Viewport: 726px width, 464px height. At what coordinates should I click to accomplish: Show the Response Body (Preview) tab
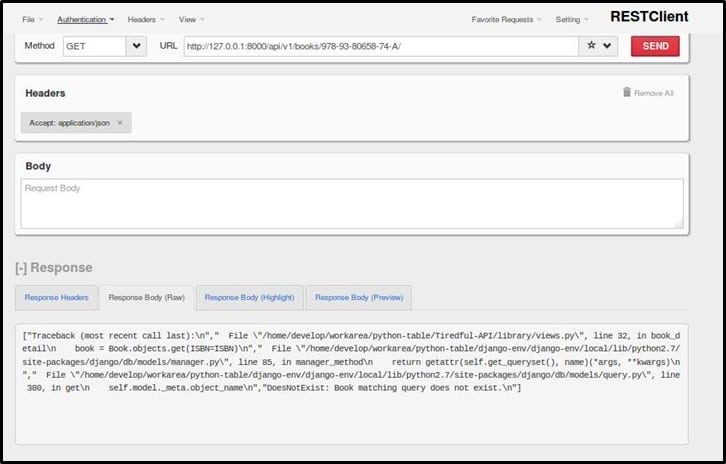[359, 297]
